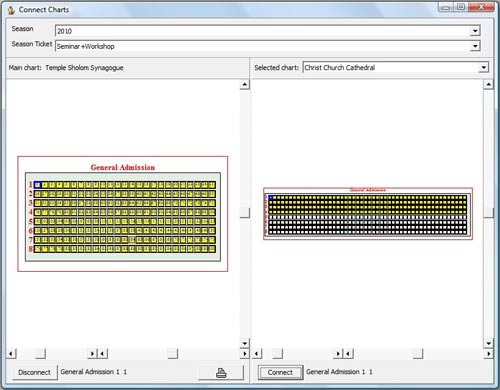Click the printer icon button
This screenshot has height=390, width=500.
click(221, 372)
